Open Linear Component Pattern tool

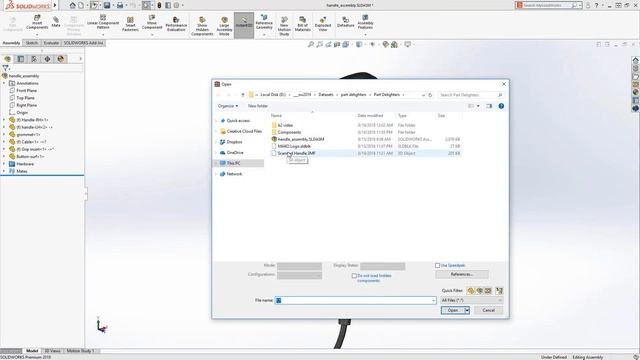(x=103, y=22)
